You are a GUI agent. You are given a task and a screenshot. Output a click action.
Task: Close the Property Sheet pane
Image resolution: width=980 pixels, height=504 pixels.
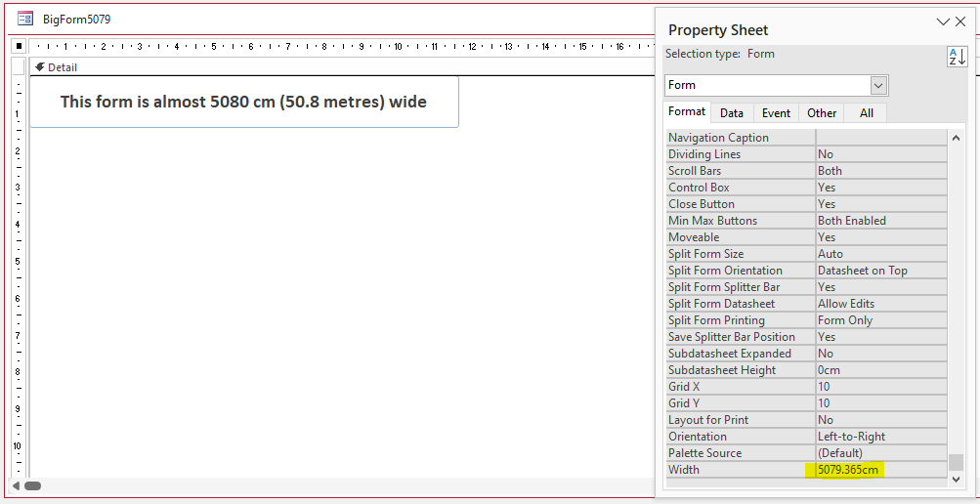[960, 21]
